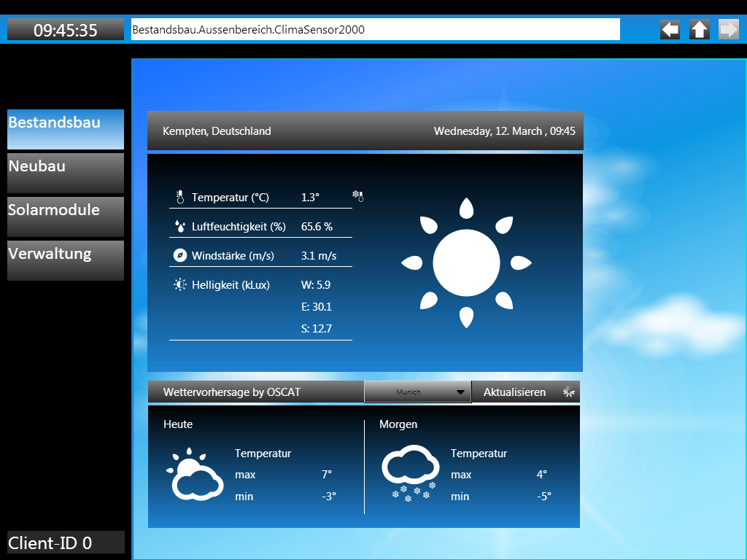Screen dimensions: 747x560
Task: Click the frost warning icon after temperature value
Action: [x=357, y=195]
